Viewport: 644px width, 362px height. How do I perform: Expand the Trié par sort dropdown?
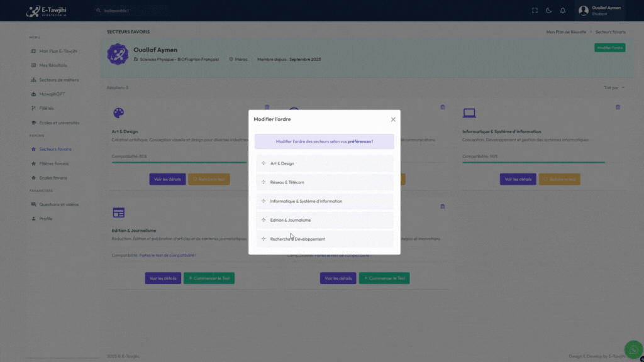[614, 88]
